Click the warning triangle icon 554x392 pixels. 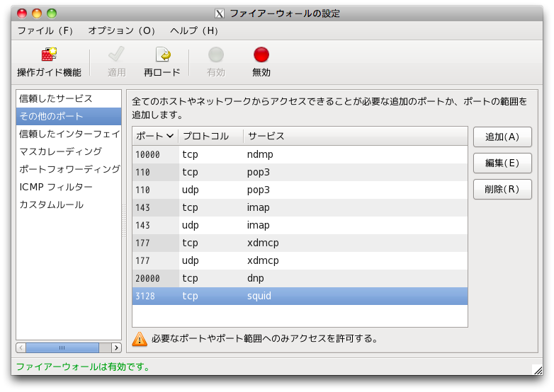pyautogui.click(x=140, y=339)
